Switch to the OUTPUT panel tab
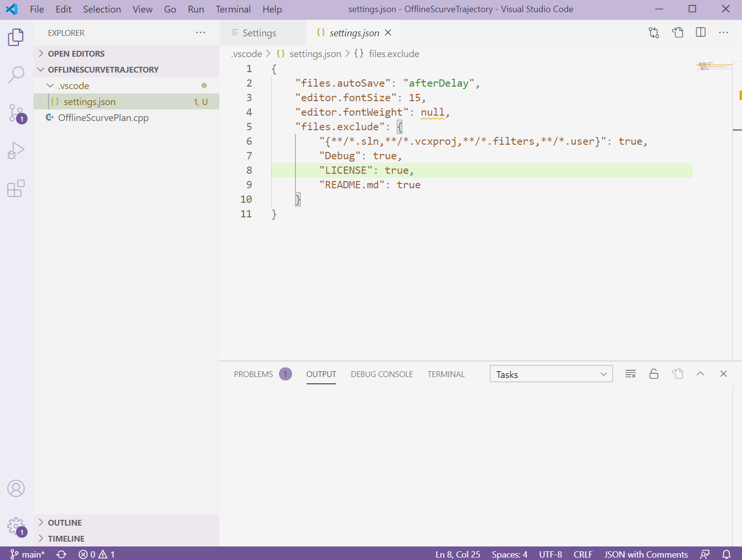 tap(321, 374)
